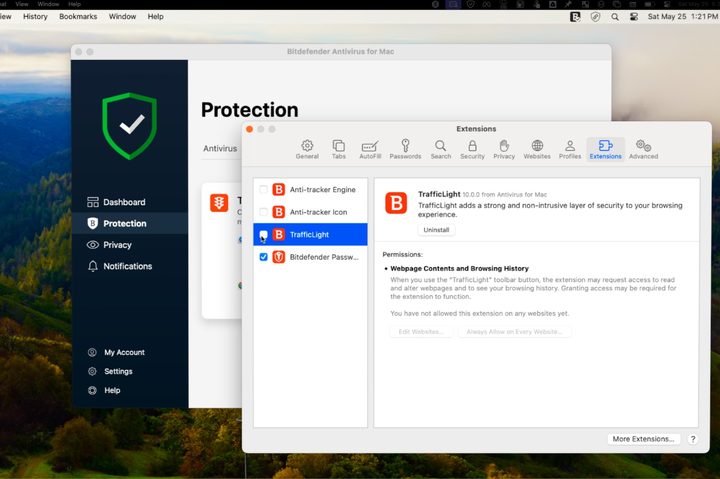This screenshot has width=720, height=479.
Task: Click Always Allow on Every Website
Action: click(x=514, y=332)
